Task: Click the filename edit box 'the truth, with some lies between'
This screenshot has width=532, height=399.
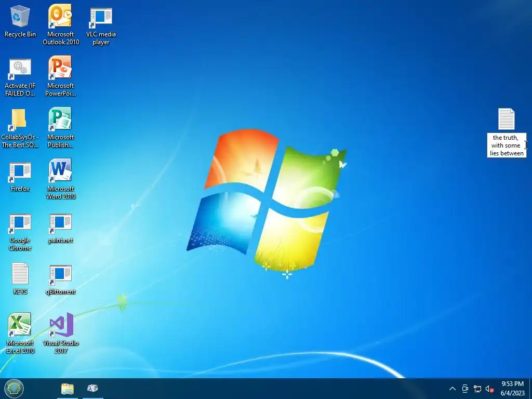Action: [x=507, y=145]
